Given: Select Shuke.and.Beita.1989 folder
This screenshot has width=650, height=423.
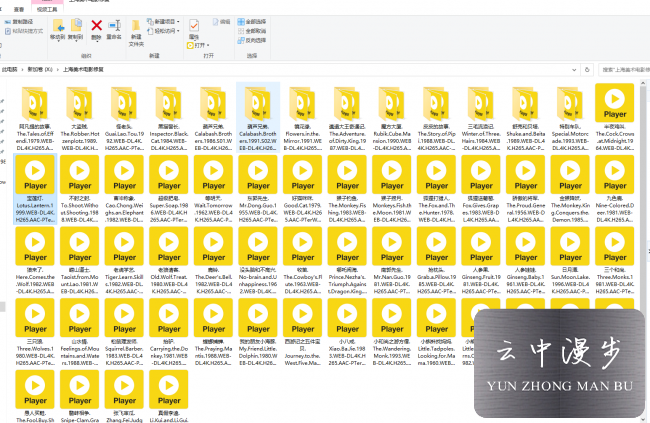Looking at the screenshot, I should pos(526,117).
